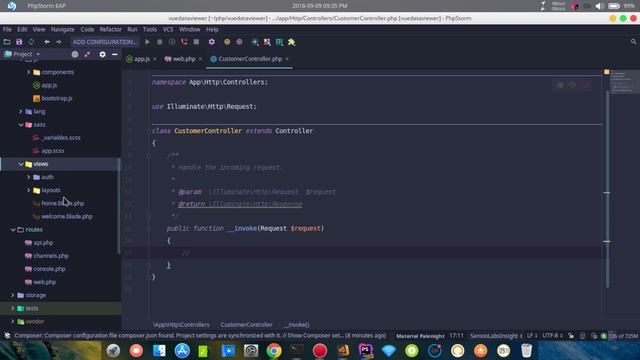Viewport: 640px width, 360px height.
Task: Navigate back with the left arrow
Action: 47,42
